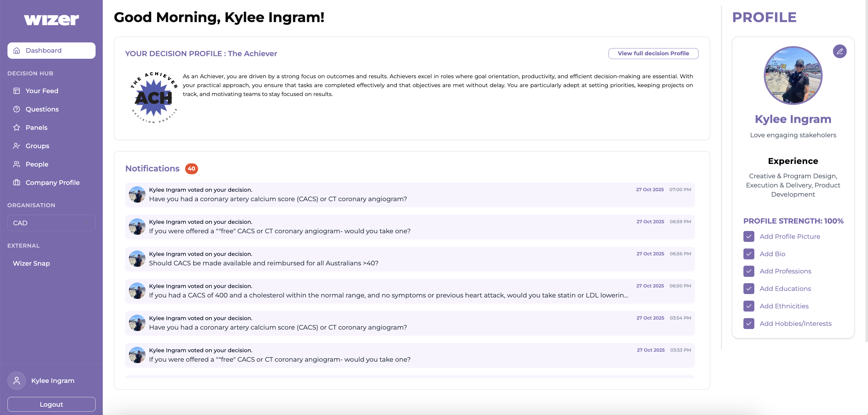868x415 pixels.
Task: Toggle the Add Hobbies/Interests checkbox
Action: tap(748, 324)
